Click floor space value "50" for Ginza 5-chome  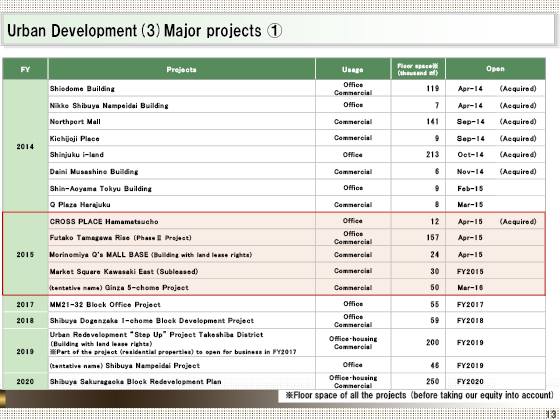coord(435,287)
